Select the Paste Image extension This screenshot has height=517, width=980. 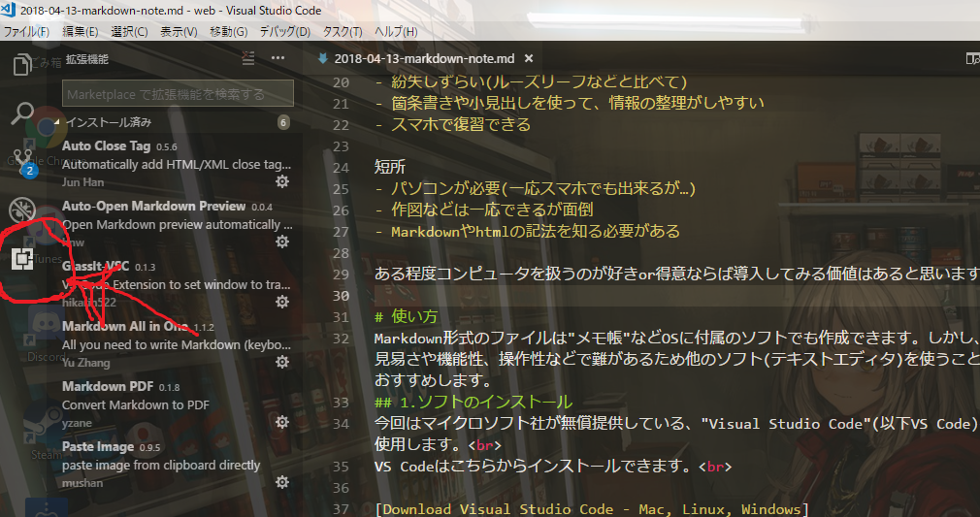point(179,464)
